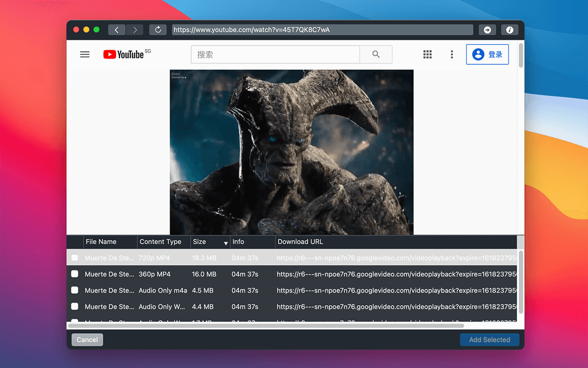Sort by the Size column header
This screenshot has height=368, width=588.
211,242
